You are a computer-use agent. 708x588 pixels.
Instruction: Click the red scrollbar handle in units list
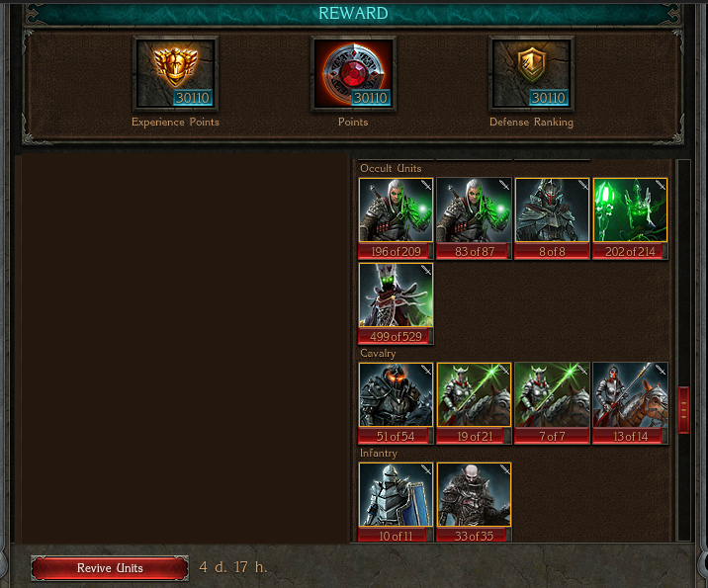point(683,410)
